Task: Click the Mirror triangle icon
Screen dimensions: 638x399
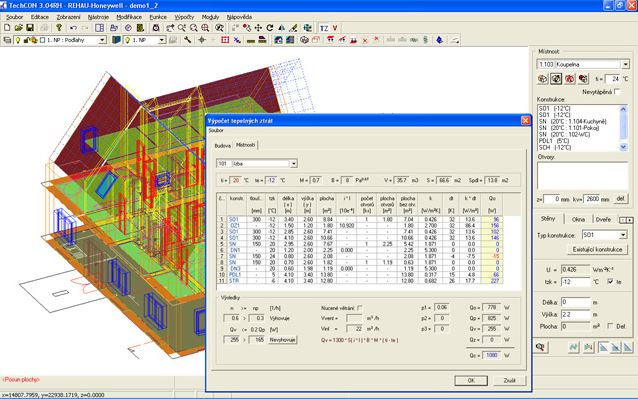Action: coord(282,28)
